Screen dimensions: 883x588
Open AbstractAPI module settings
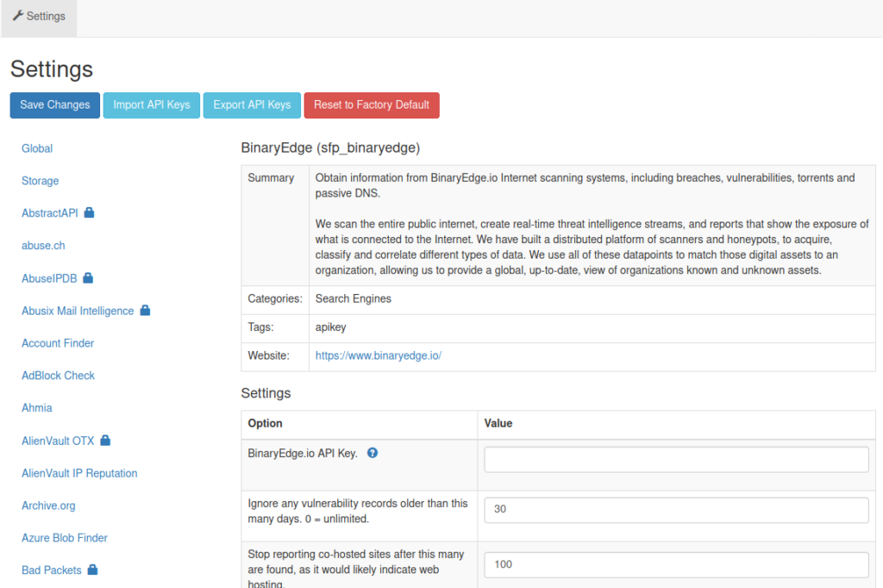[49, 213]
